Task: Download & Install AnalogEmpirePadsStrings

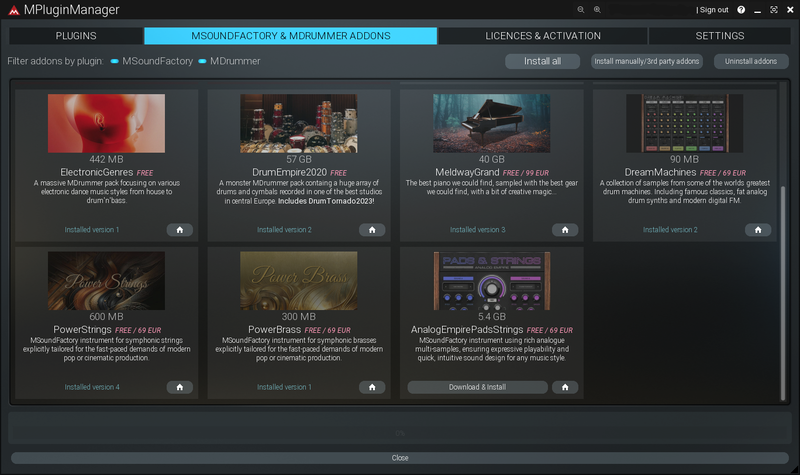Action: click(478, 387)
